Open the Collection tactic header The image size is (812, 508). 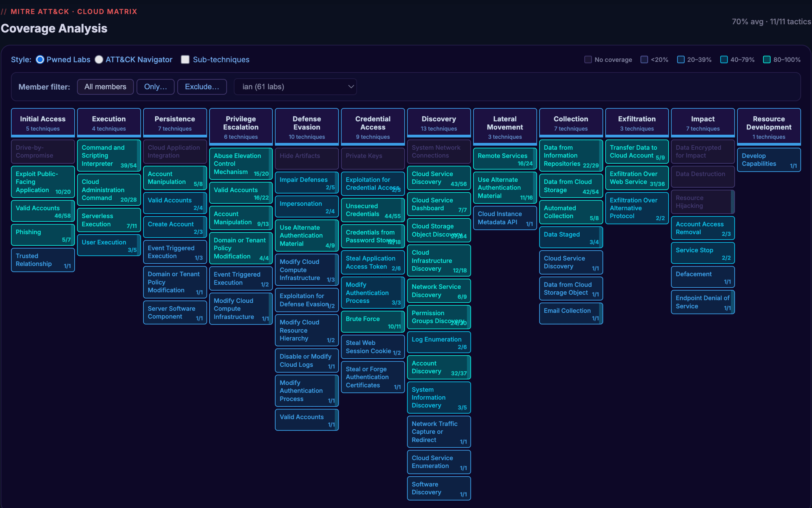pos(571,123)
